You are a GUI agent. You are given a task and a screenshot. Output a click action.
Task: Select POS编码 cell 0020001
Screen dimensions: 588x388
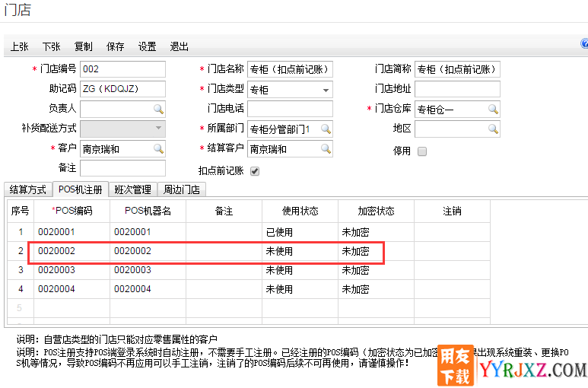coord(72,232)
